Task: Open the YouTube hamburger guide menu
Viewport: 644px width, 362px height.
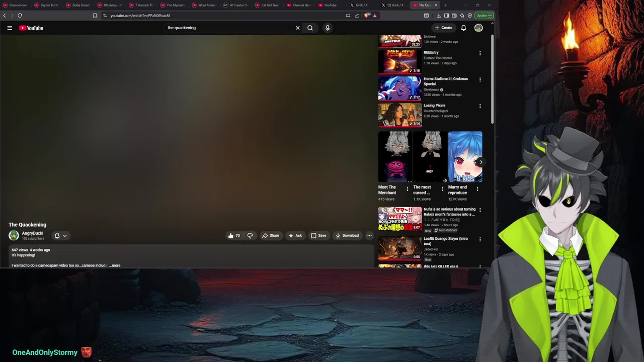Action: click(x=10, y=28)
